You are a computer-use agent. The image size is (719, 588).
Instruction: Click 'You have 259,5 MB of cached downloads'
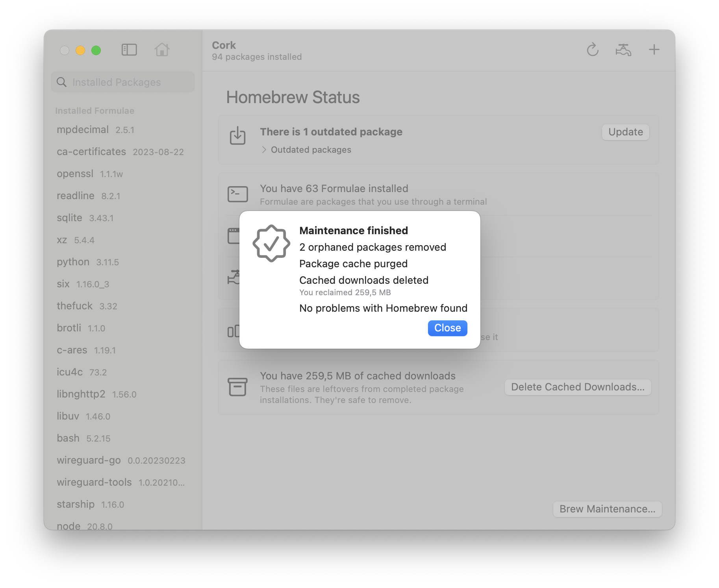[358, 376]
